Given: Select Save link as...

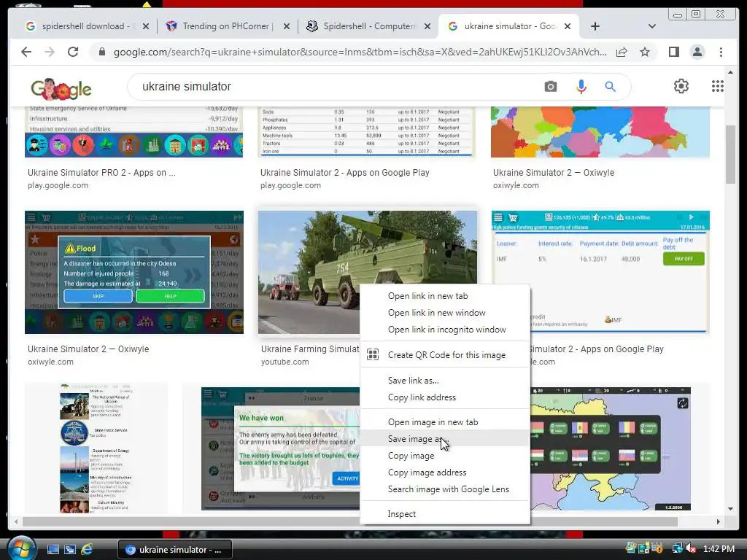Looking at the screenshot, I should pos(445,381).
